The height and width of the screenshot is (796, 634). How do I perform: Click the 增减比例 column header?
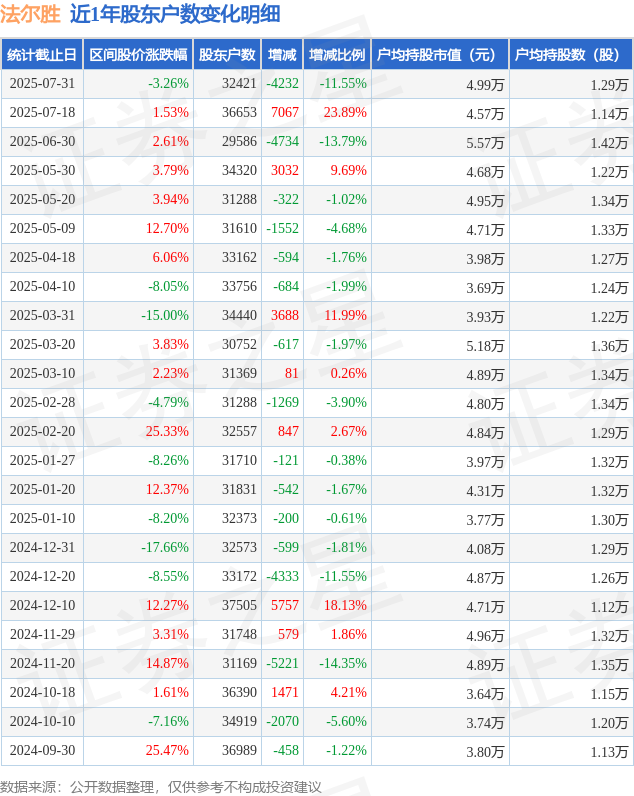click(x=337, y=55)
